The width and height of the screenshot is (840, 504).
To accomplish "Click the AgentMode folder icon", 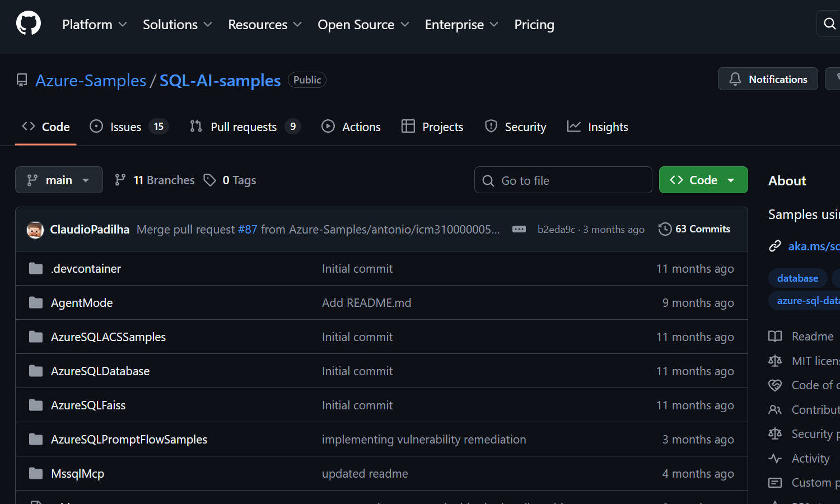I will coord(36,303).
